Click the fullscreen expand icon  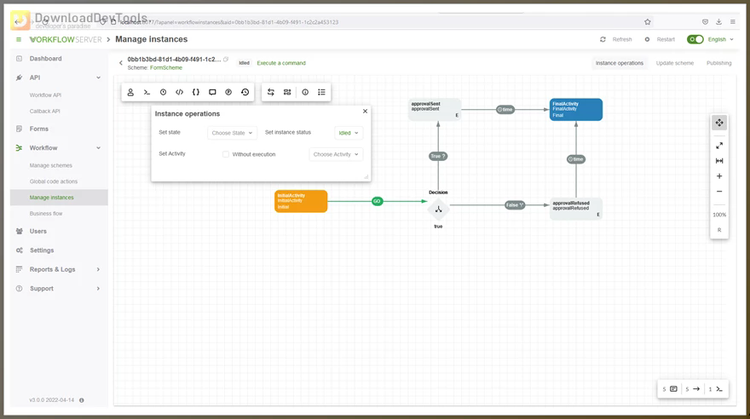(719, 145)
